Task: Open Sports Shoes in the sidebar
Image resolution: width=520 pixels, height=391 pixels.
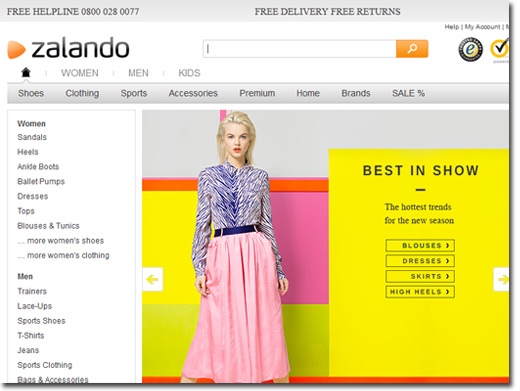Action: pos(41,321)
